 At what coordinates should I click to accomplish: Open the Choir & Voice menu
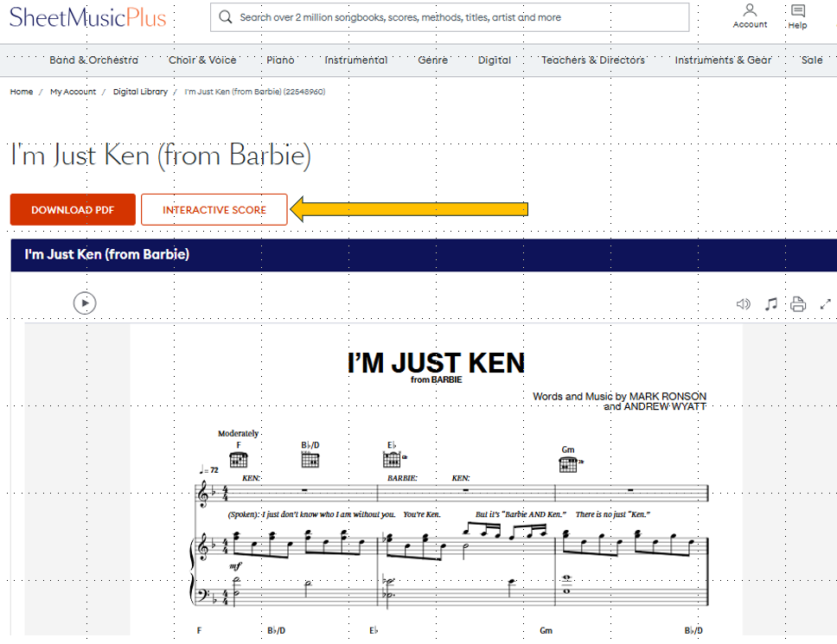202,61
